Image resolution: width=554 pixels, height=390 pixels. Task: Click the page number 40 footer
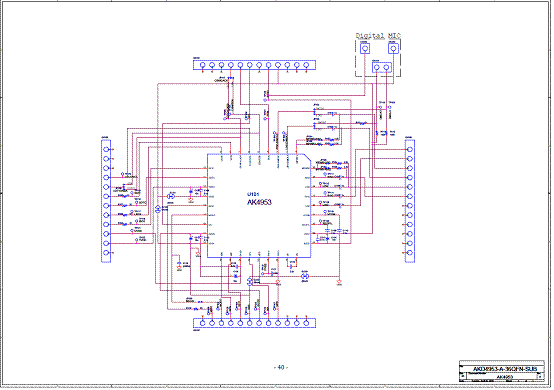pyautogui.click(x=281, y=367)
